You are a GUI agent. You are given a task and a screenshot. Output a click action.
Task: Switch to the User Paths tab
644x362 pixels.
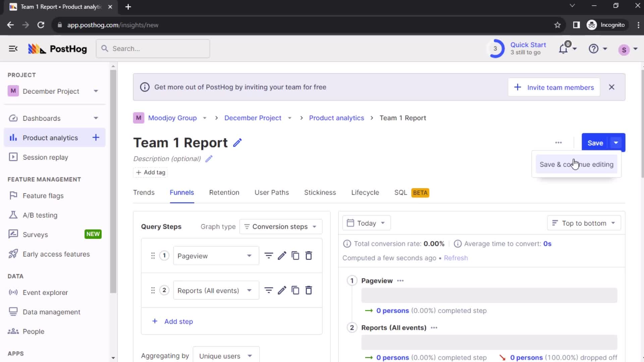tap(272, 192)
